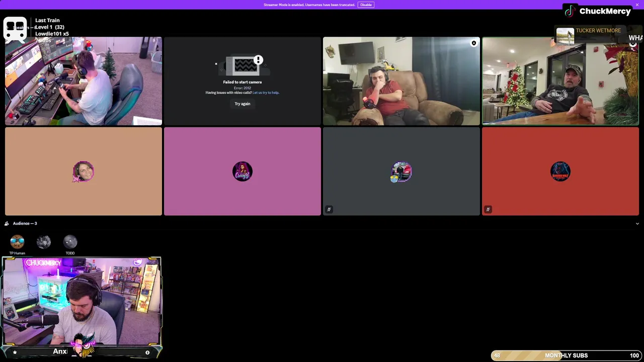The image size is (644, 362).
Task: Click the badge icon on recliner video tile
Action: 473,43
